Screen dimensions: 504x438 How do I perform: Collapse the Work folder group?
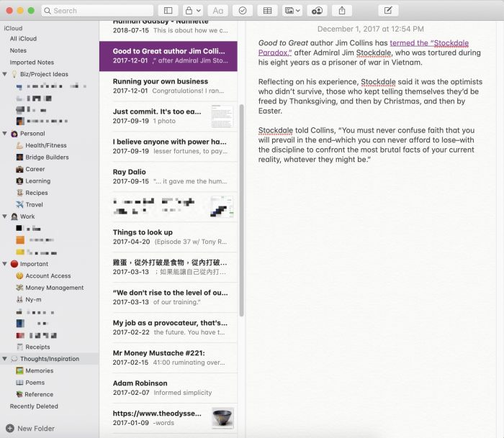coord(4,216)
